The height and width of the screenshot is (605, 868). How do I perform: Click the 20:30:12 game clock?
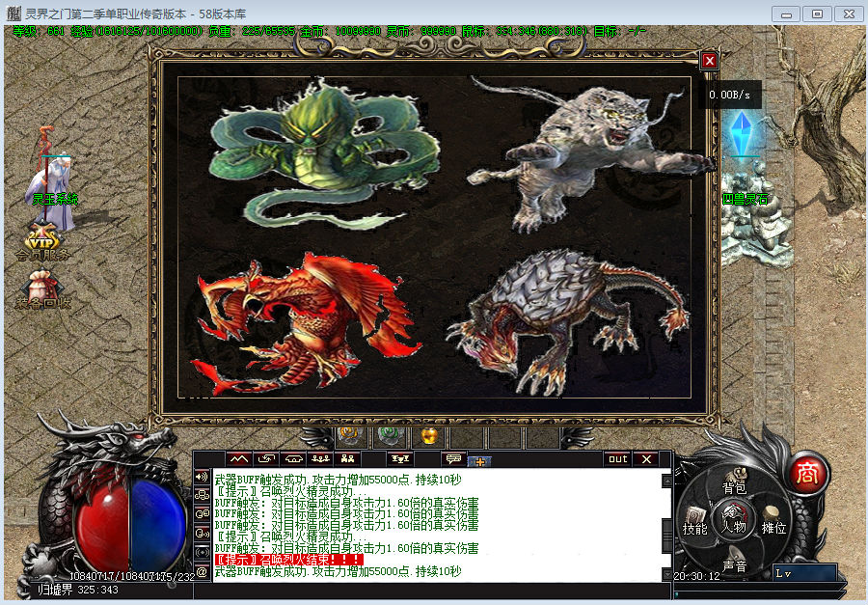[x=697, y=576]
